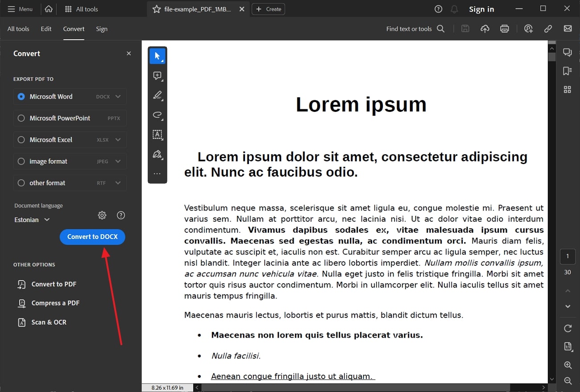
Task: Print the PDF document
Action: click(x=504, y=29)
